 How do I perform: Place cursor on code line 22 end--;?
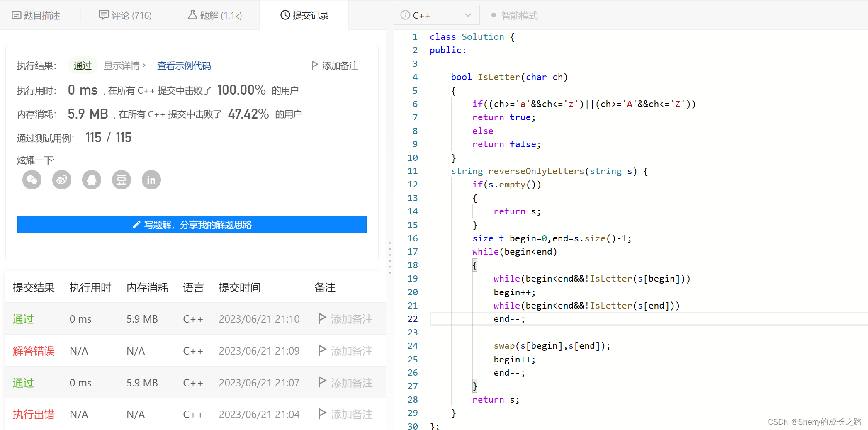coord(509,319)
